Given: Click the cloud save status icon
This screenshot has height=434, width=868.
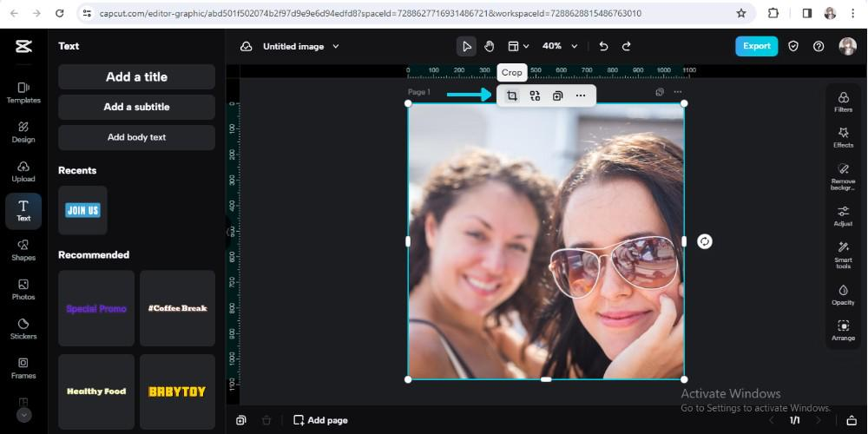Looking at the screenshot, I should point(247,47).
